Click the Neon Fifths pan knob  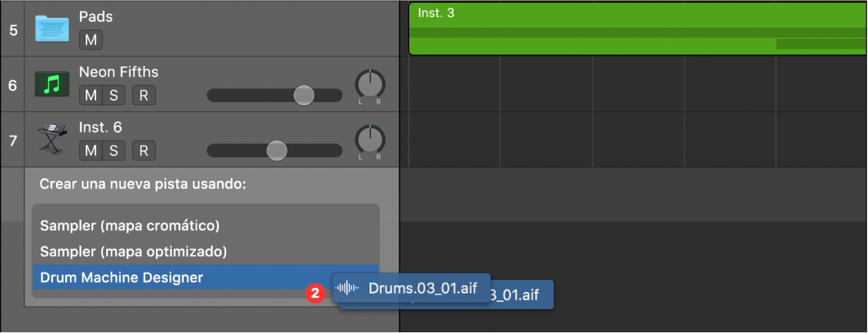pos(369,84)
